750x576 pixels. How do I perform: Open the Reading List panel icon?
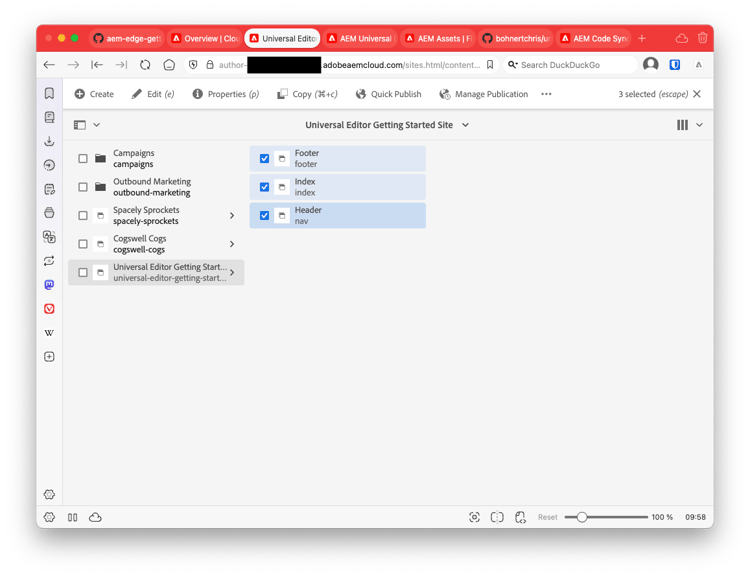click(49, 117)
